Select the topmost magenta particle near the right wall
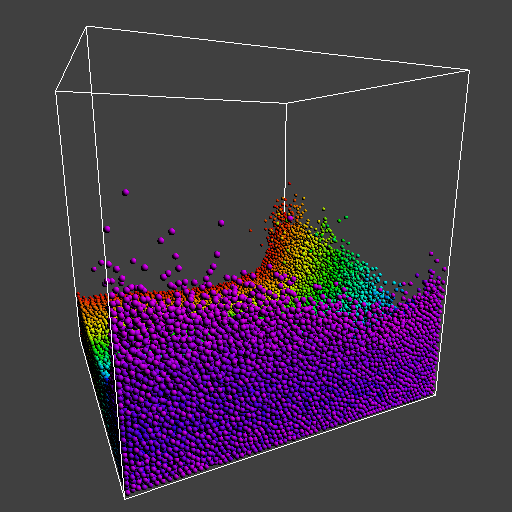Screen dimensions: 512x512 (431, 254)
